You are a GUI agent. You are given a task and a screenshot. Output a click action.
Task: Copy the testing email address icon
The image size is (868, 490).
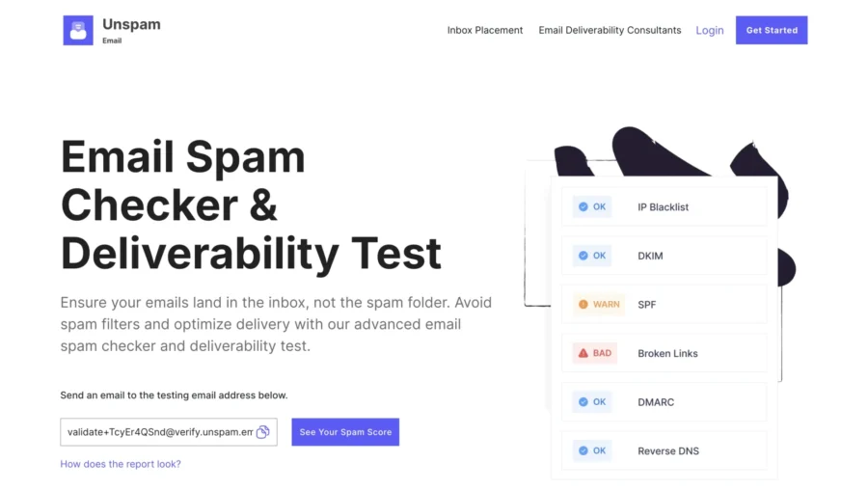[x=262, y=432]
